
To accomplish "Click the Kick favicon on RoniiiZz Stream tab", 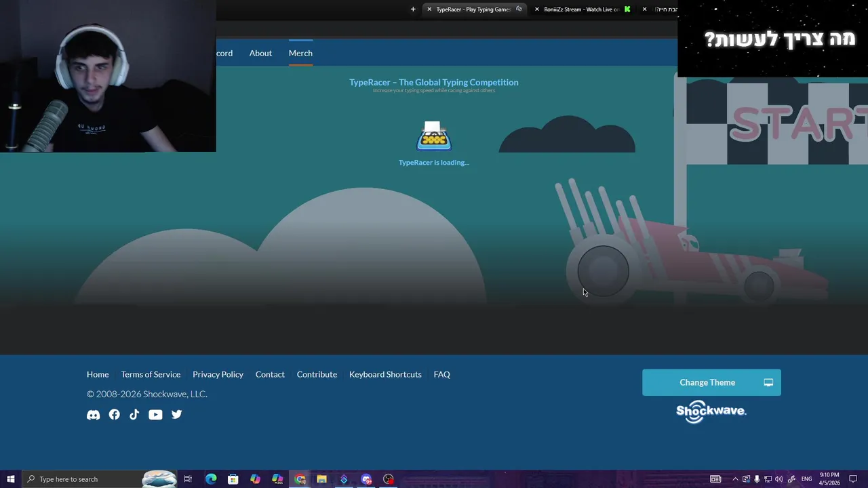I will point(627,9).
